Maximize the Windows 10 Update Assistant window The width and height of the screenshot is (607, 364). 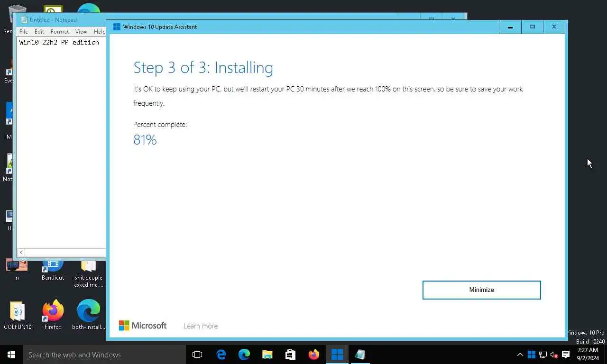pos(532,27)
